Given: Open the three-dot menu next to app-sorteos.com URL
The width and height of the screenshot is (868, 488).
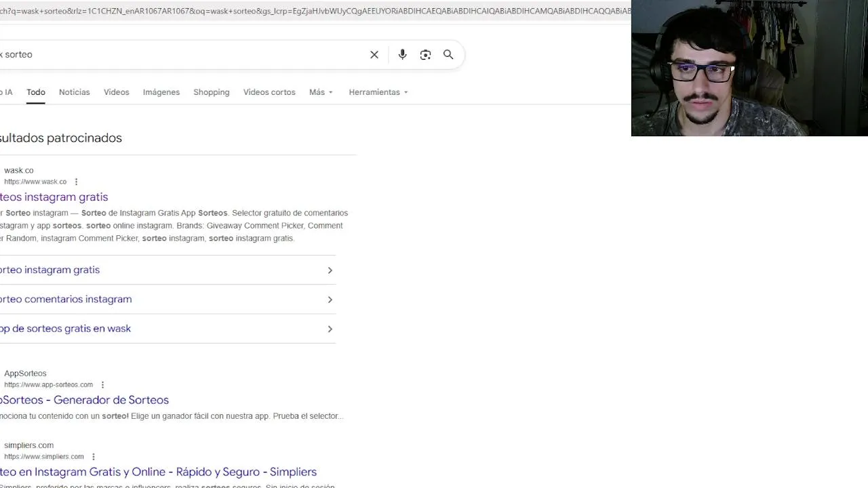Looking at the screenshot, I should click(102, 385).
